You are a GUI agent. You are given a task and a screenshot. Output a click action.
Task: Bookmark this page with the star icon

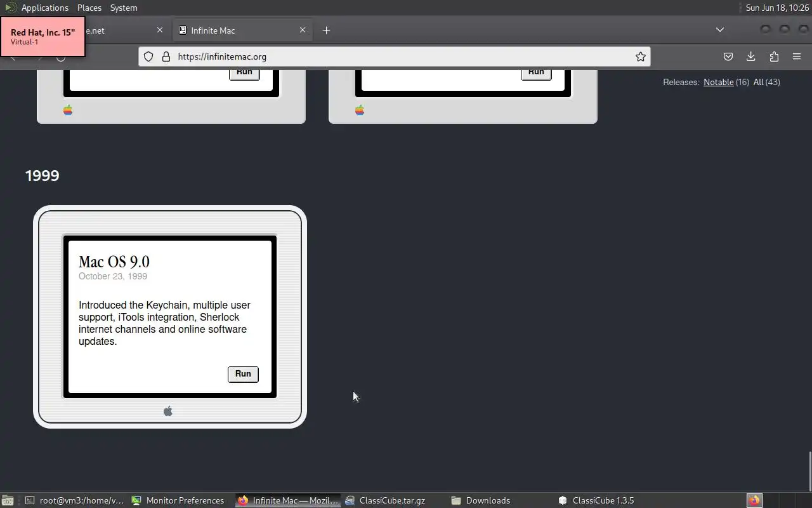tap(641, 57)
